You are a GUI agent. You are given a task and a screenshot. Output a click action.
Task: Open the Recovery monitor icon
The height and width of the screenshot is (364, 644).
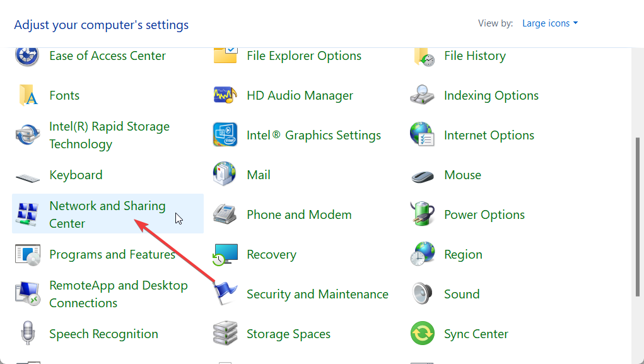click(225, 254)
